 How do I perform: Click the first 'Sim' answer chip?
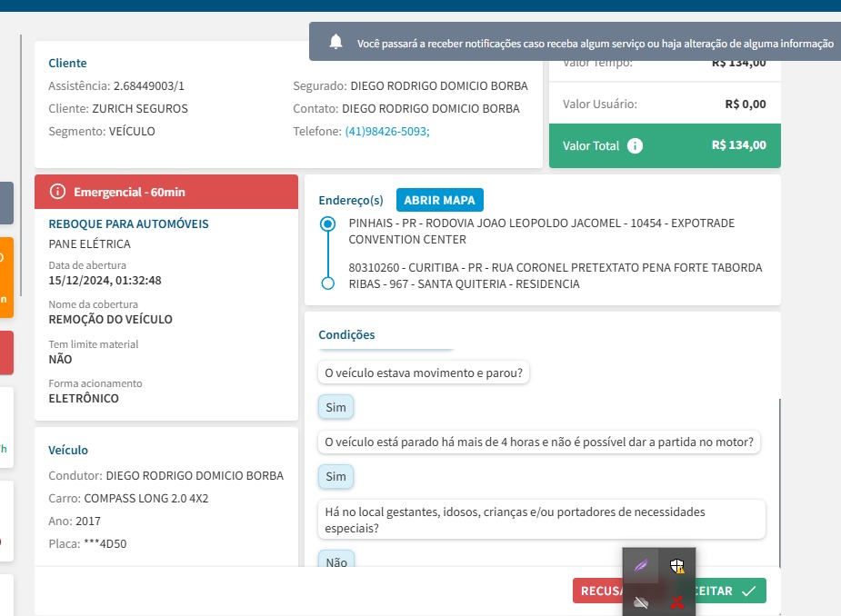pos(335,407)
